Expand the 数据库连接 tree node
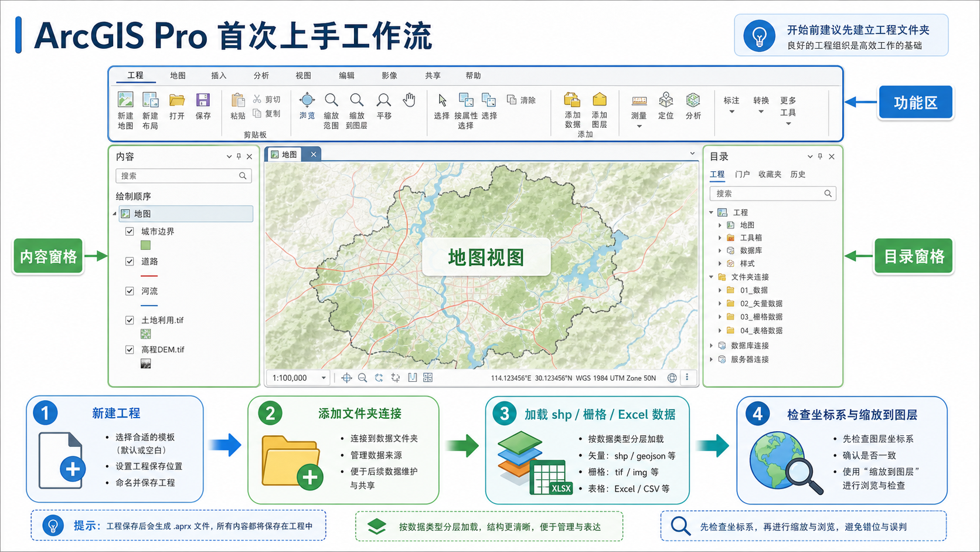This screenshot has height=552, width=980. point(712,346)
